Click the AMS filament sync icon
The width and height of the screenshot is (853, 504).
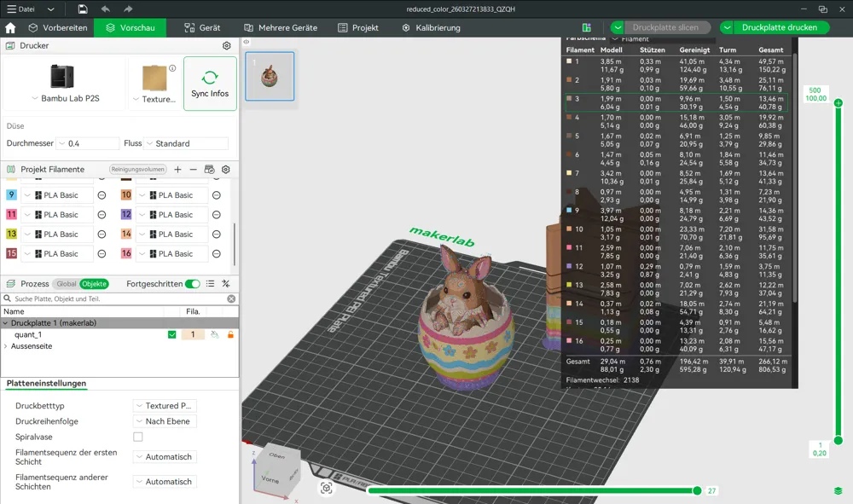click(x=210, y=170)
